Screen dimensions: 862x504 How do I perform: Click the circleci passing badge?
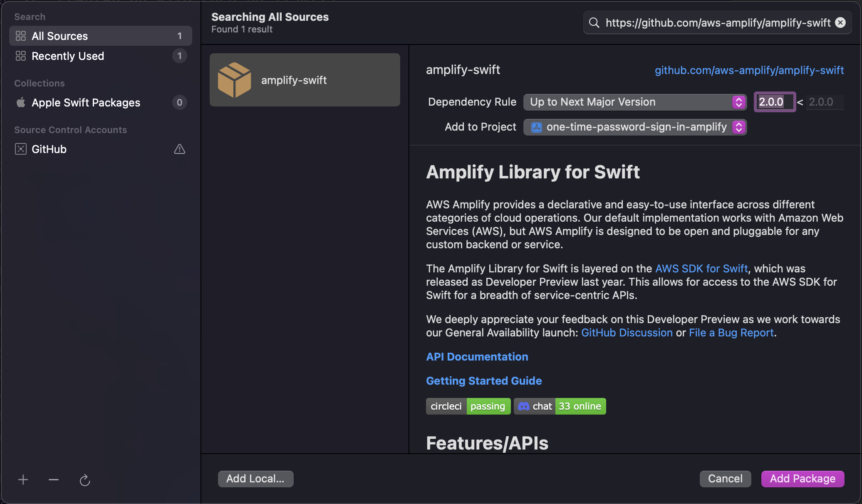(468, 406)
